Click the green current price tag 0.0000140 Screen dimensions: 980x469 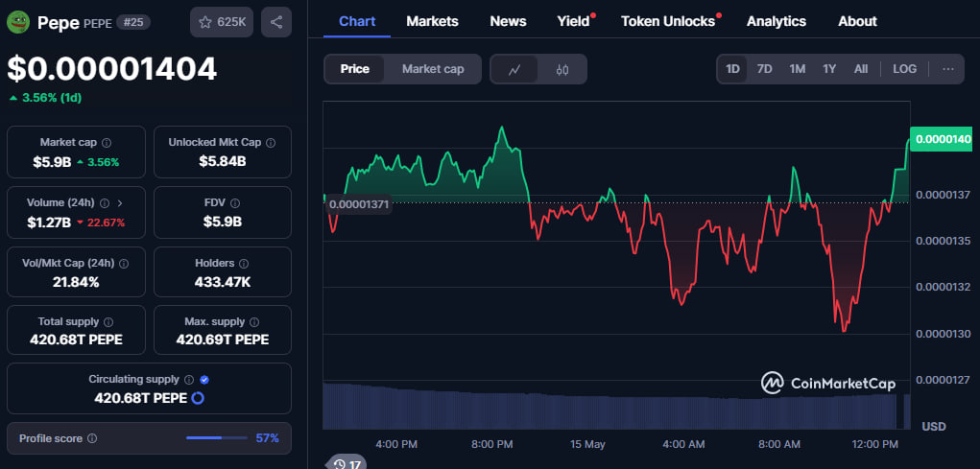point(941,139)
